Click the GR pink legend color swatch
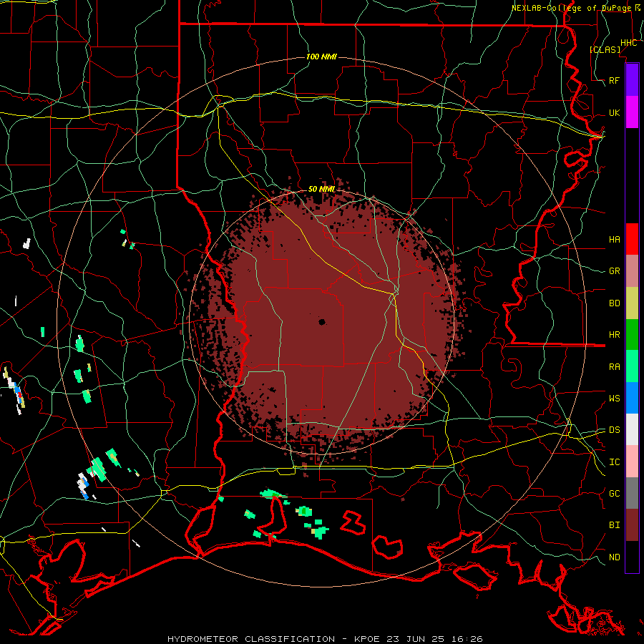Screen dimensions: 644x644 coord(632,271)
